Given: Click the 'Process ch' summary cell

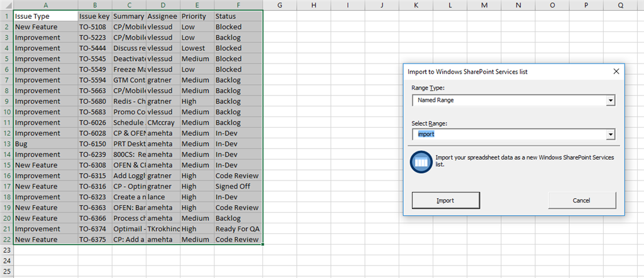Looking at the screenshot, I should point(129,218).
